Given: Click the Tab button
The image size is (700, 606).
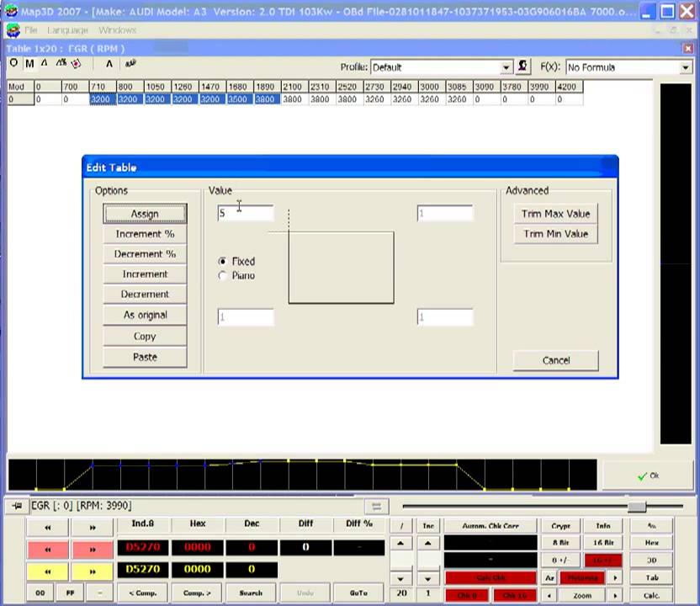Looking at the screenshot, I should pyautogui.click(x=651, y=577).
